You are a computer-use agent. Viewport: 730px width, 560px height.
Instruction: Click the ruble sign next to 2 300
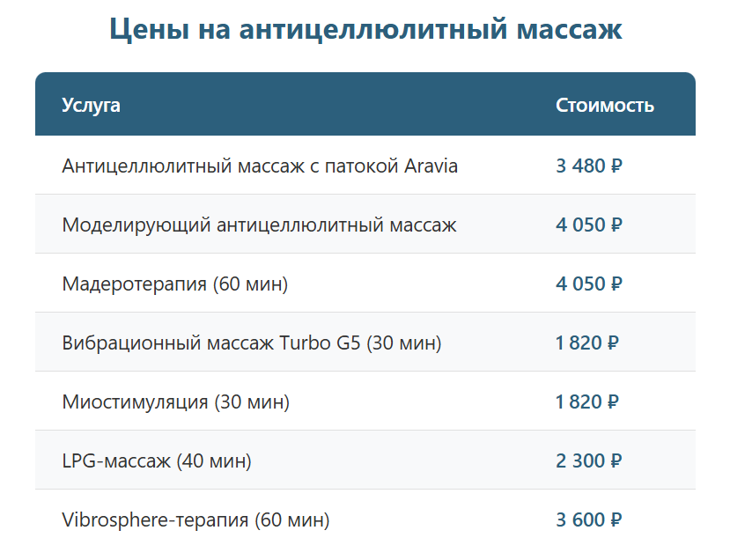(616, 461)
